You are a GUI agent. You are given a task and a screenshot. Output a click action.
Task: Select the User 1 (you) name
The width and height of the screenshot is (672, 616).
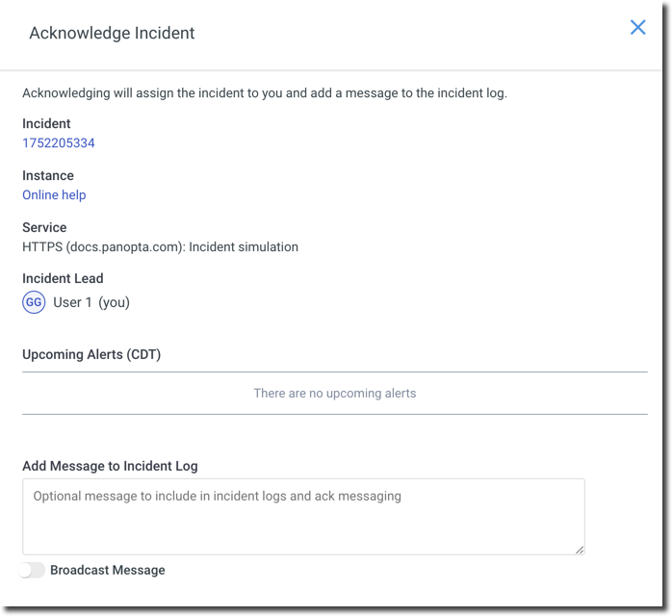91,302
